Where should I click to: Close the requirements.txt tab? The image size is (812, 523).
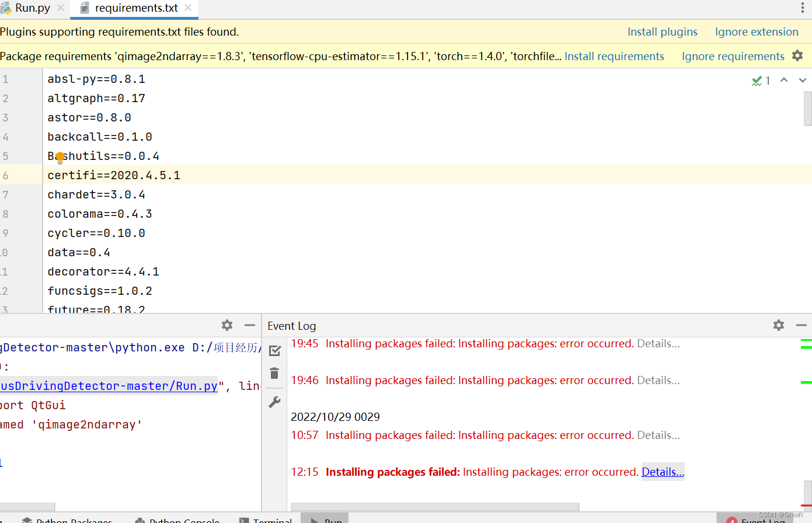click(188, 8)
